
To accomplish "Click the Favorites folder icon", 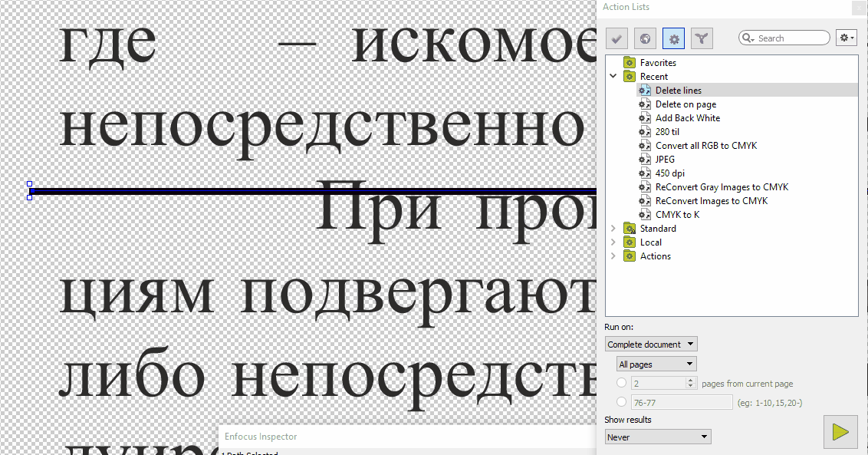I will pos(630,63).
